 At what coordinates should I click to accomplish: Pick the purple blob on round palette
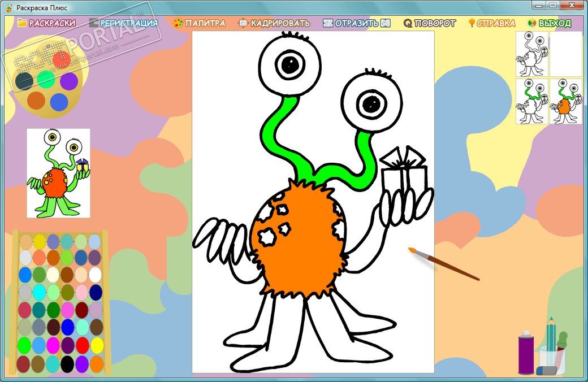click(69, 81)
